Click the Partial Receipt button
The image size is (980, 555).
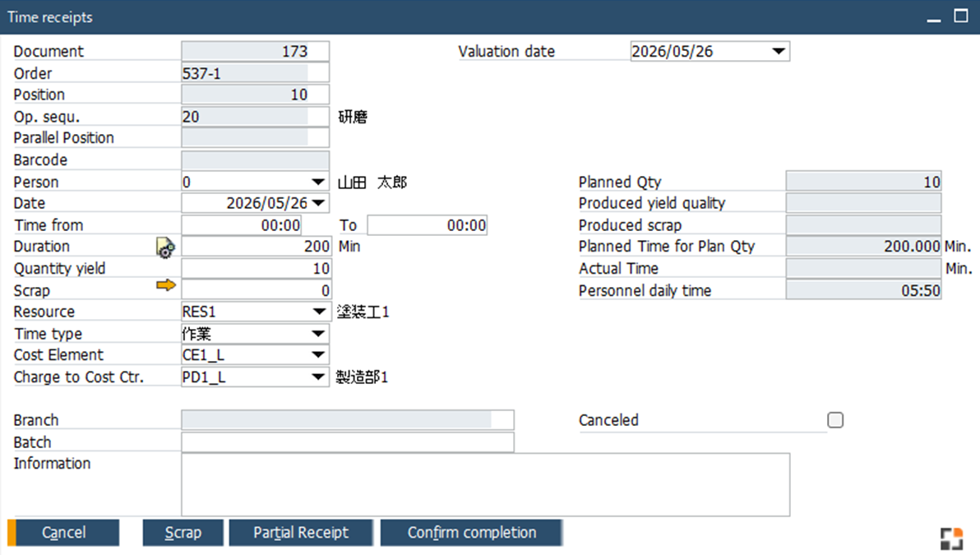[301, 533]
